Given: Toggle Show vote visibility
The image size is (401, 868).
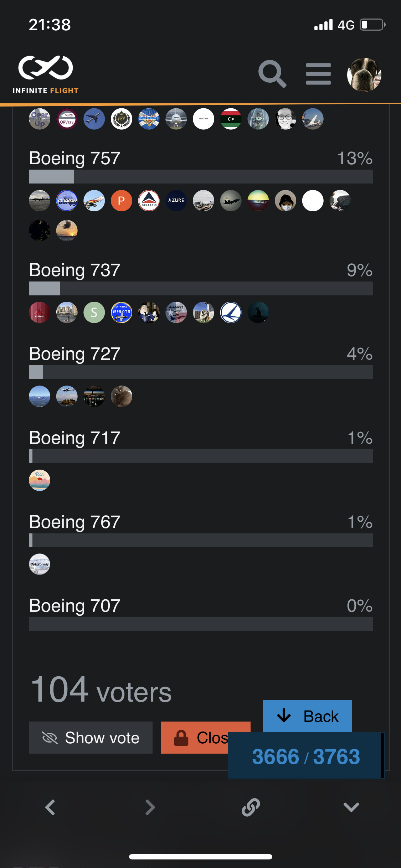Looking at the screenshot, I should [x=91, y=738].
